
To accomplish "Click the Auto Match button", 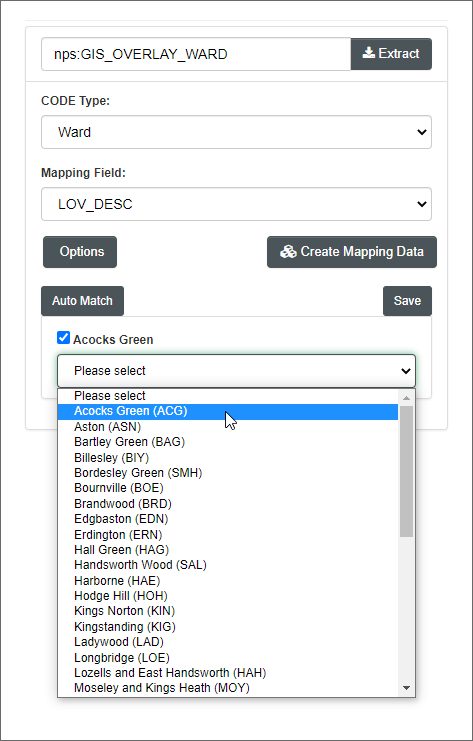I will [82, 301].
